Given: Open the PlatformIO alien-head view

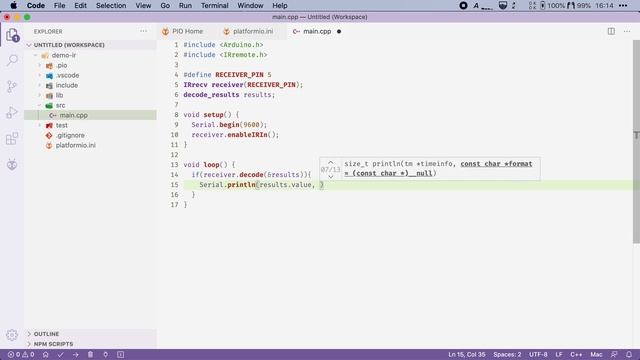Looking at the screenshot, I should point(12,164).
